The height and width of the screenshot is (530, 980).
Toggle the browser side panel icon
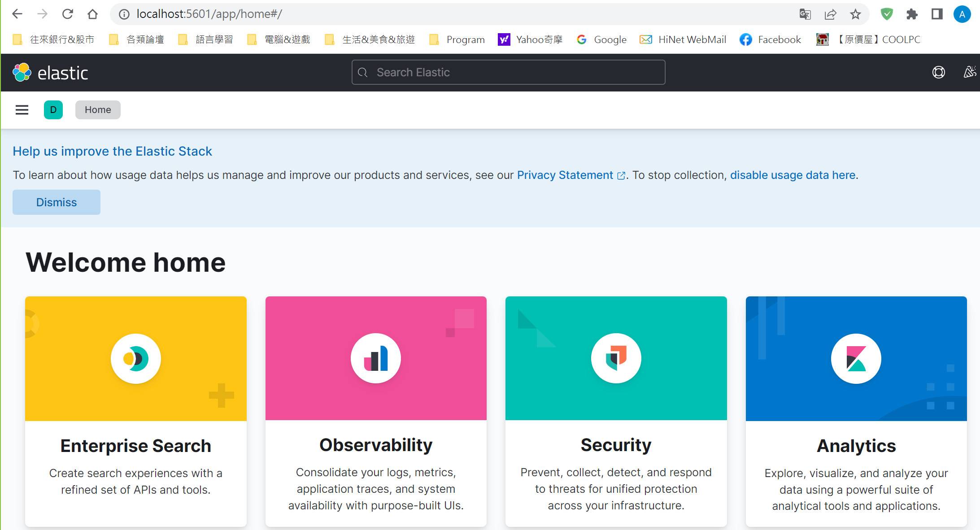click(x=937, y=14)
